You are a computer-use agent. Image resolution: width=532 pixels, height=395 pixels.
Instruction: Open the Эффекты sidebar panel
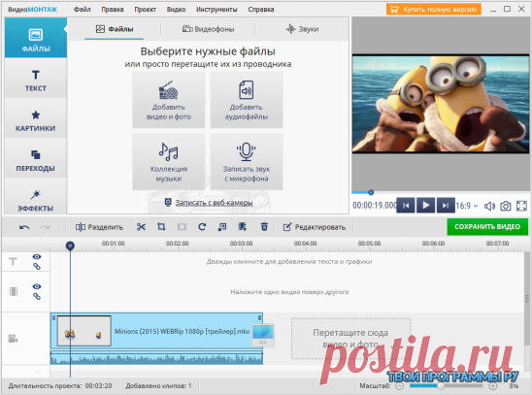[x=35, y=200]
